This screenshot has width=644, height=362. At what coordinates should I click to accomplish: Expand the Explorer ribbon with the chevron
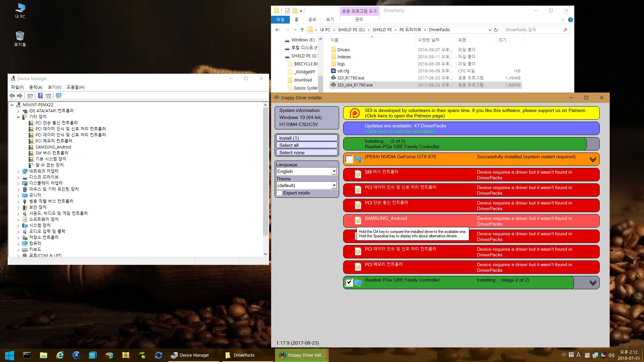click(x=563, y=20)
